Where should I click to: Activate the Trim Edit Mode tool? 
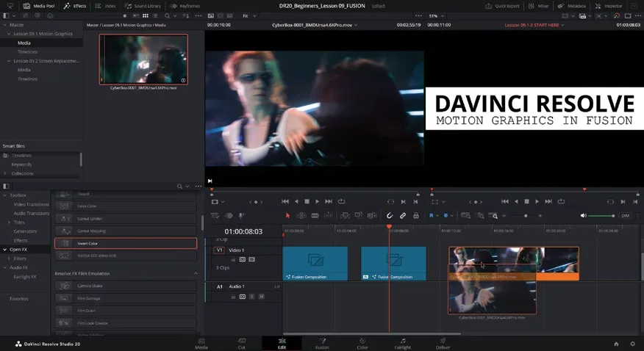(x=301, y=216)
